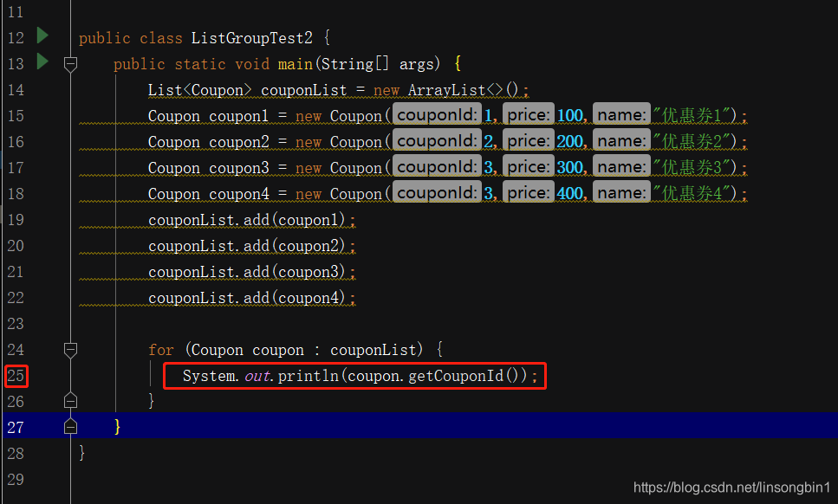Run the ListGroupTest2 class from gutter arrow
Screen dimensions: 838x504
point(42,36)
